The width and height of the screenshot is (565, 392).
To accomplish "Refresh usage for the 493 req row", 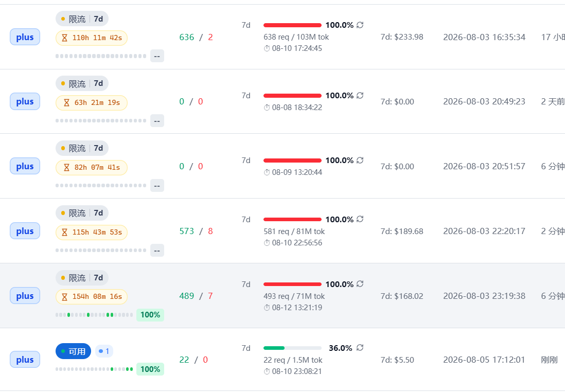I will (x=360, y=284).
